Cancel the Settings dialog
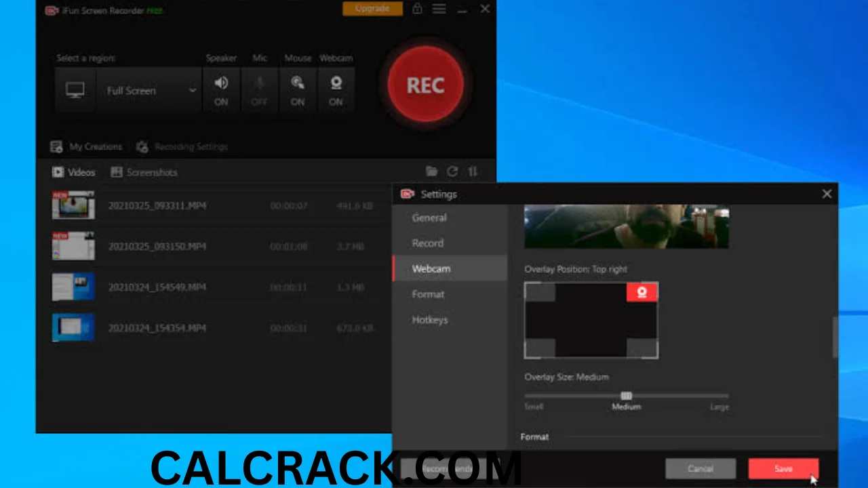Screen dimensions: 868x488 pyautogui.click(x=700, y=468)
